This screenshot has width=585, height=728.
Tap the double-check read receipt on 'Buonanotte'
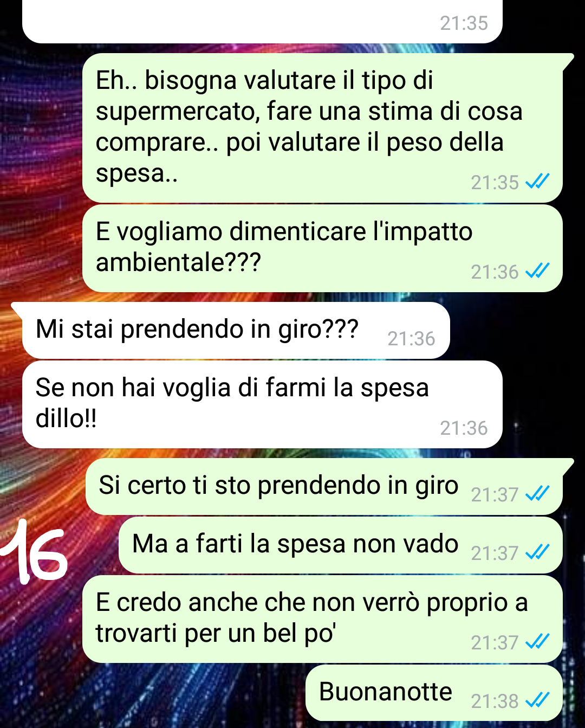tap(538, 700)
